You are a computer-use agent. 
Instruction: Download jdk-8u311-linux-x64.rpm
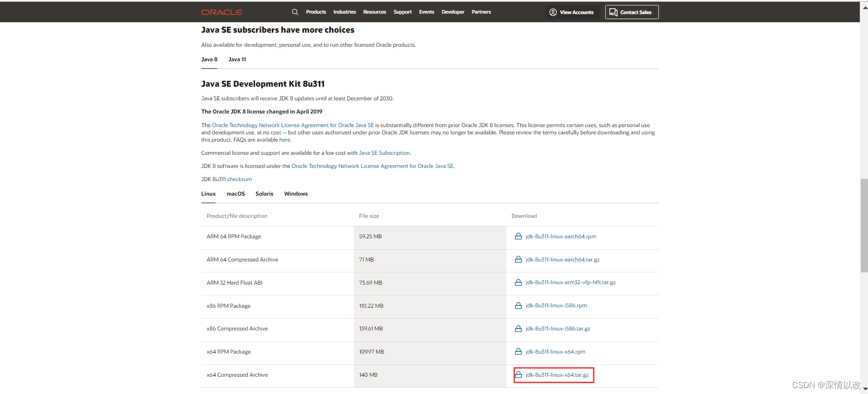(555, 352)
